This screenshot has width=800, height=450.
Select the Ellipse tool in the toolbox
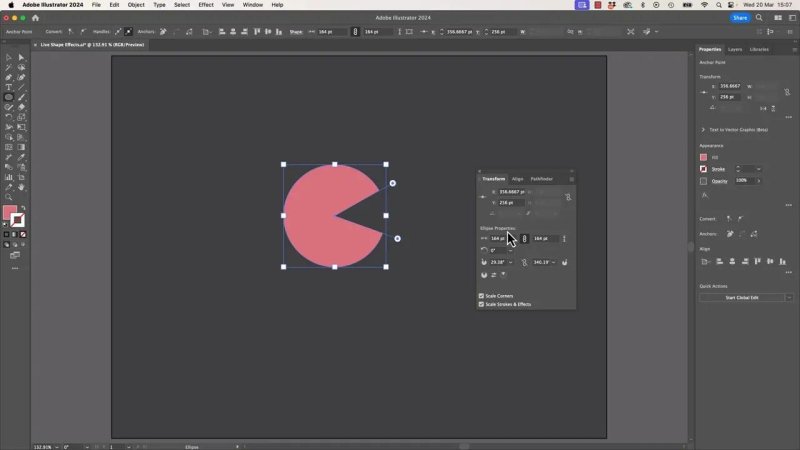point(9,97)
